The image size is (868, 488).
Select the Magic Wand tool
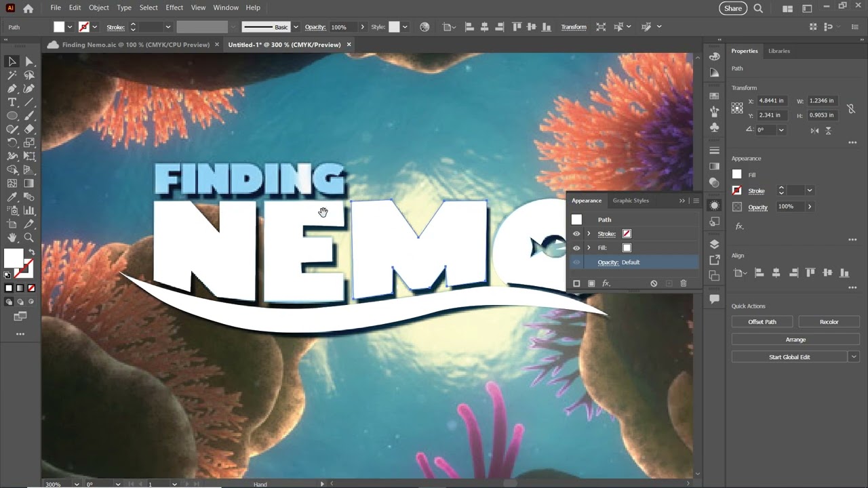(x=12, y=75)
